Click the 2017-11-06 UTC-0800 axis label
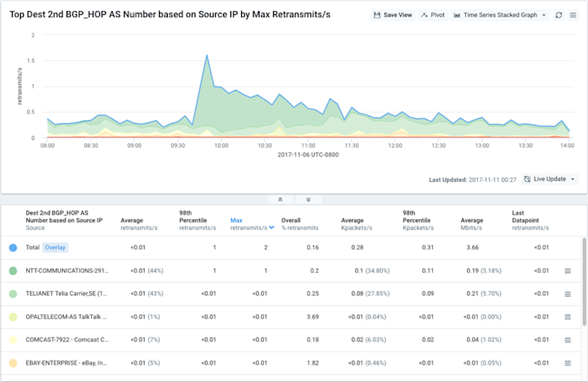This screenshot has width=588, height=382. tap(308, 155)
